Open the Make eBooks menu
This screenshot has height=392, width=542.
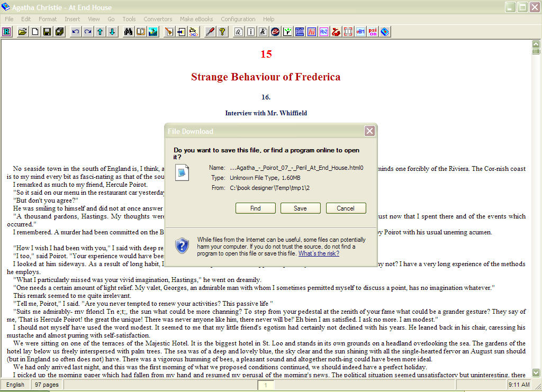coord(196,19)
